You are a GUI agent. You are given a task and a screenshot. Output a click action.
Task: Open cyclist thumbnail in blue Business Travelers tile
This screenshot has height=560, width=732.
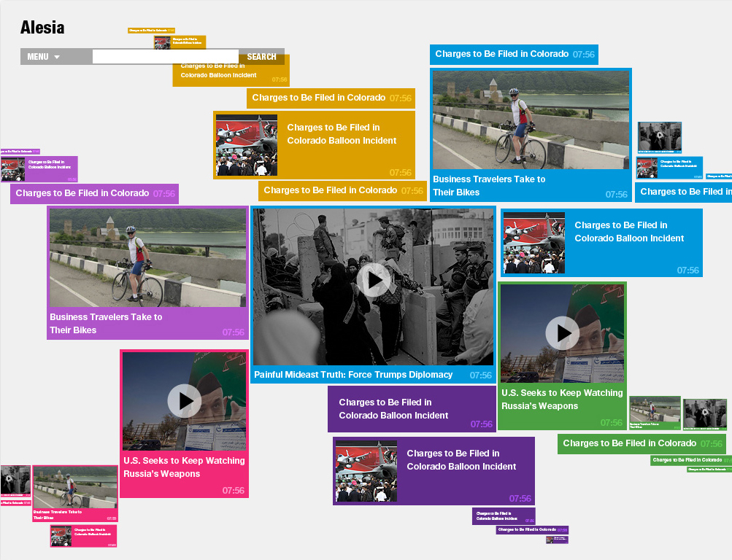click(x=531, y=120)
